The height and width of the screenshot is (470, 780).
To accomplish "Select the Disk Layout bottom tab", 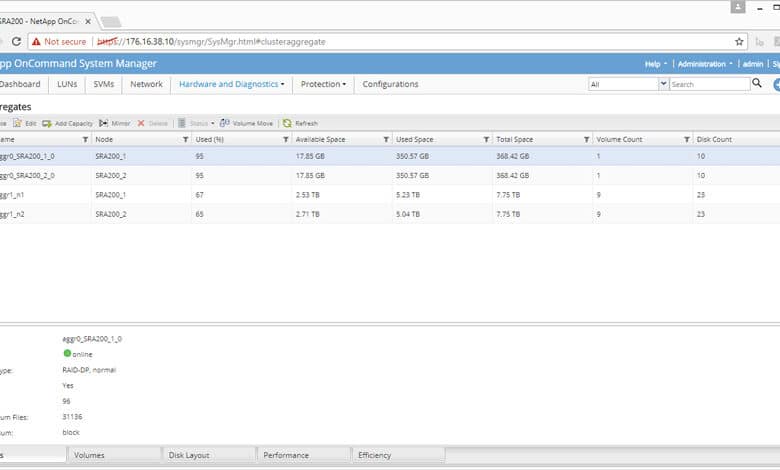I will (209, 455).
